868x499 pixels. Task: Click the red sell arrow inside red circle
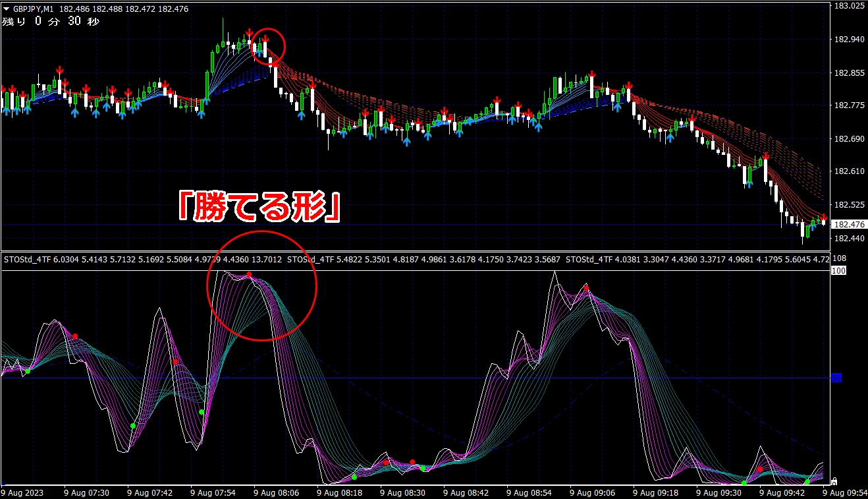[264, 41]
